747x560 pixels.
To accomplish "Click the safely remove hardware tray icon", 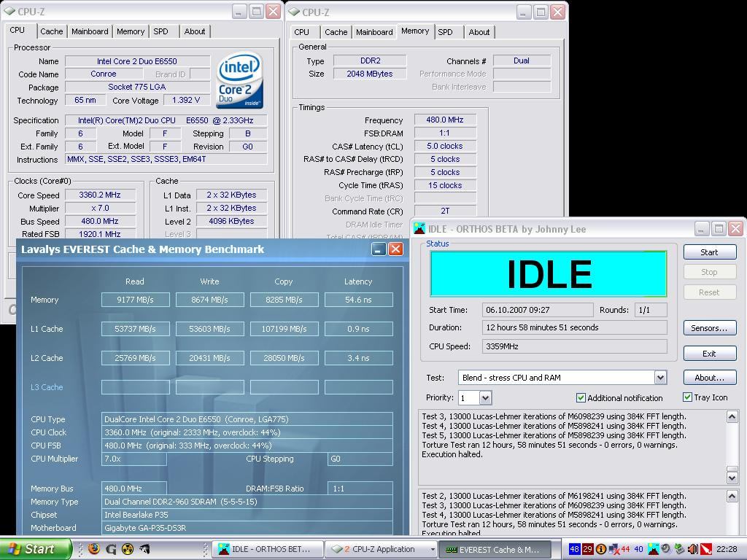I will pyautogui.click(x=680, y=549).
